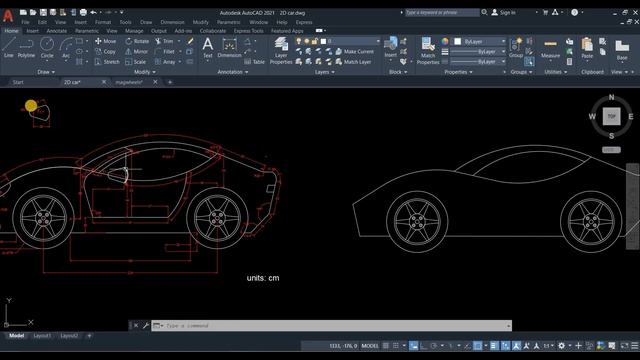The width and height of the screenshot is (640, 360).
Task: Switch to Layout1 tab
Action: (42, 336)
